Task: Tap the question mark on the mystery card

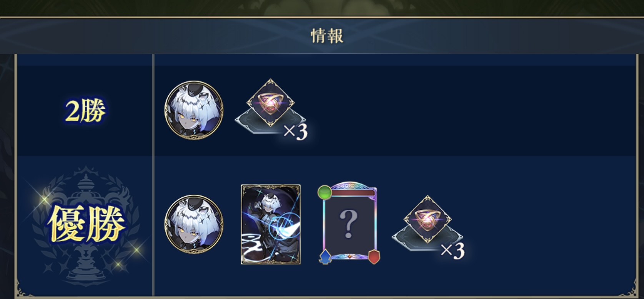Action: [x=348, y=224]
